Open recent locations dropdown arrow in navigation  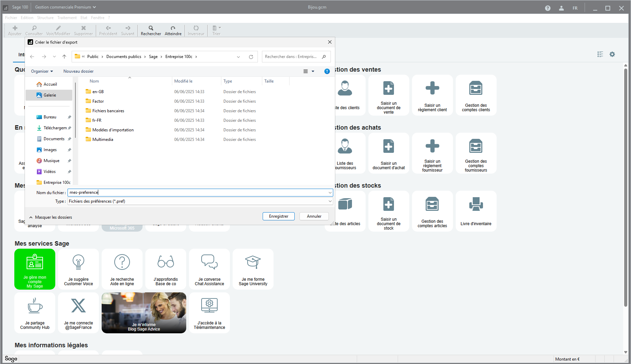(54, 57)
